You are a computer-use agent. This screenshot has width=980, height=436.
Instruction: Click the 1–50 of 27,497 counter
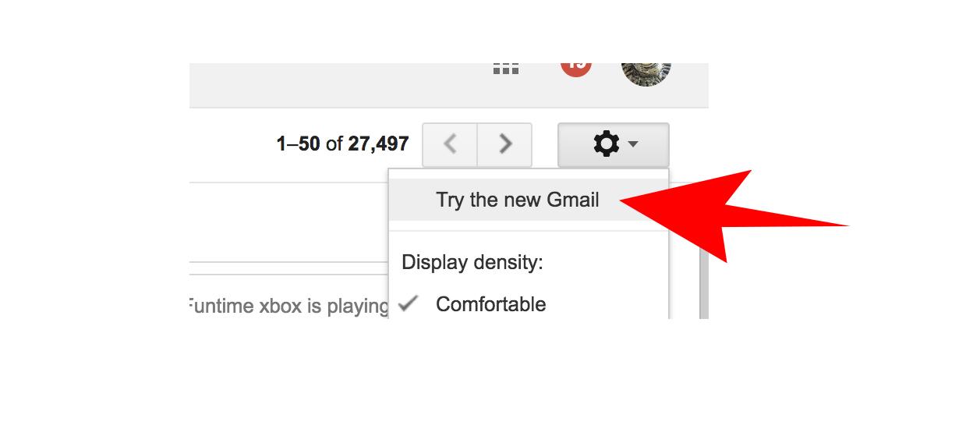(342, 144)
